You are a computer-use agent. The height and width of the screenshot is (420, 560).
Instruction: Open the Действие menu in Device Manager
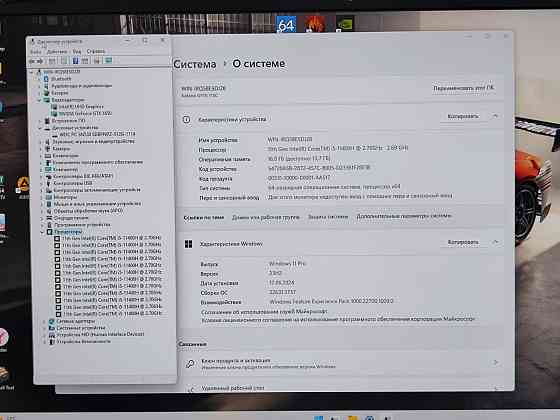point(57,52)
